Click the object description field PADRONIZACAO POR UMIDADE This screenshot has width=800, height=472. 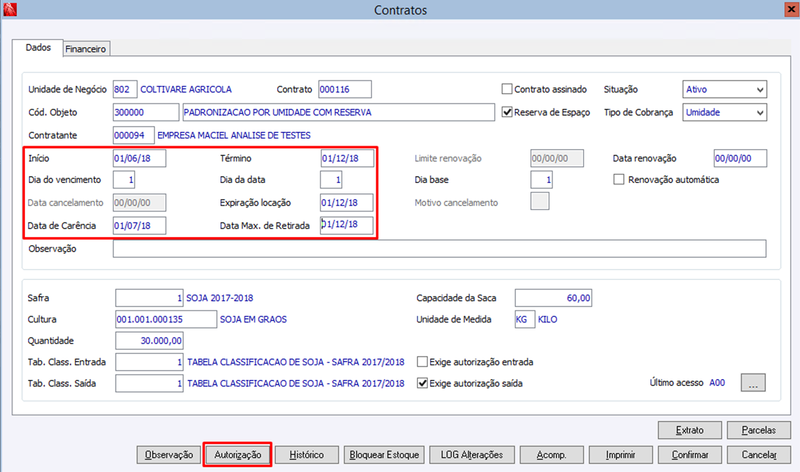[x=339, y=112]
